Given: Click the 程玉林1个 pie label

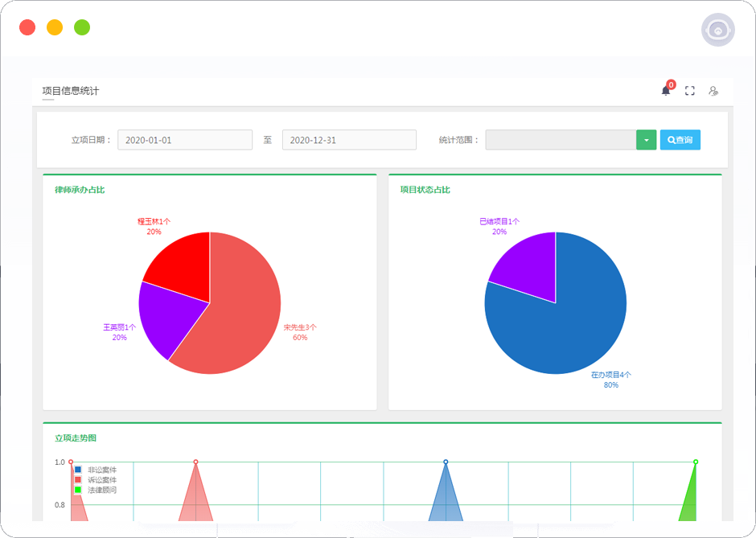Looking at the screenshot, I should 154,221.
